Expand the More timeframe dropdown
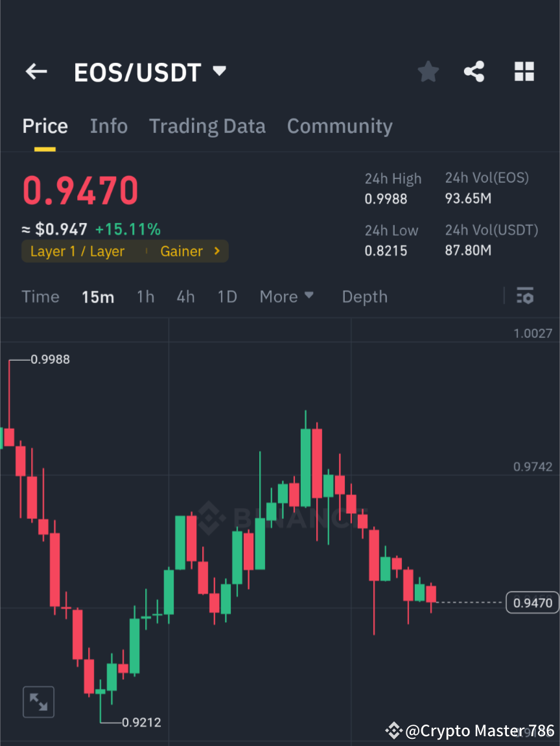This screenshot has height=746, width=560. (286, 296)
